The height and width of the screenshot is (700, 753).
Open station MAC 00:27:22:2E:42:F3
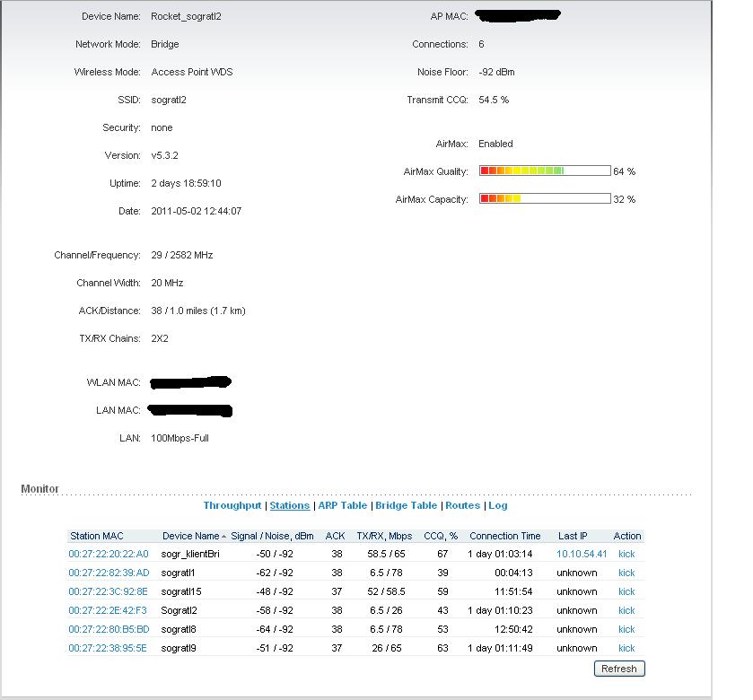click(108, 610)
